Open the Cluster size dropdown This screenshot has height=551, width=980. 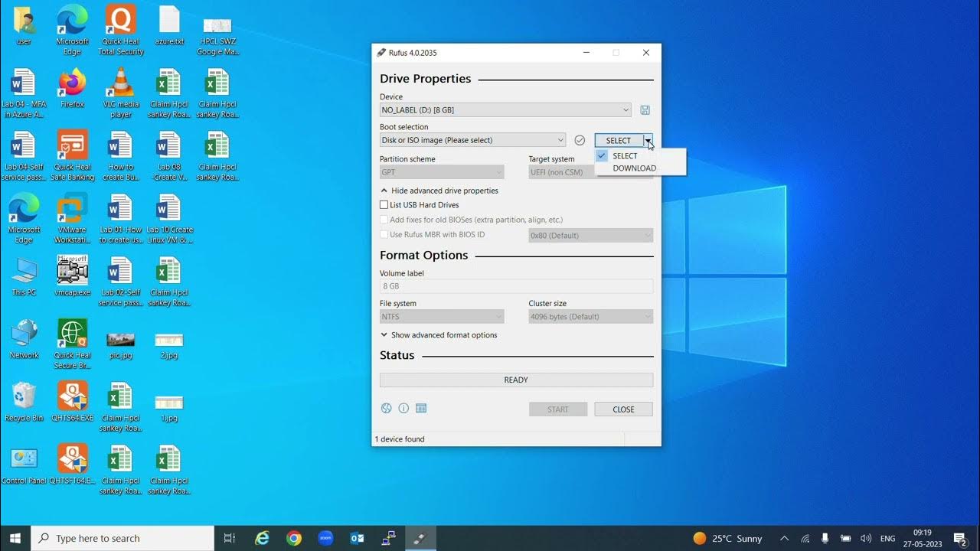pos(591,317)
